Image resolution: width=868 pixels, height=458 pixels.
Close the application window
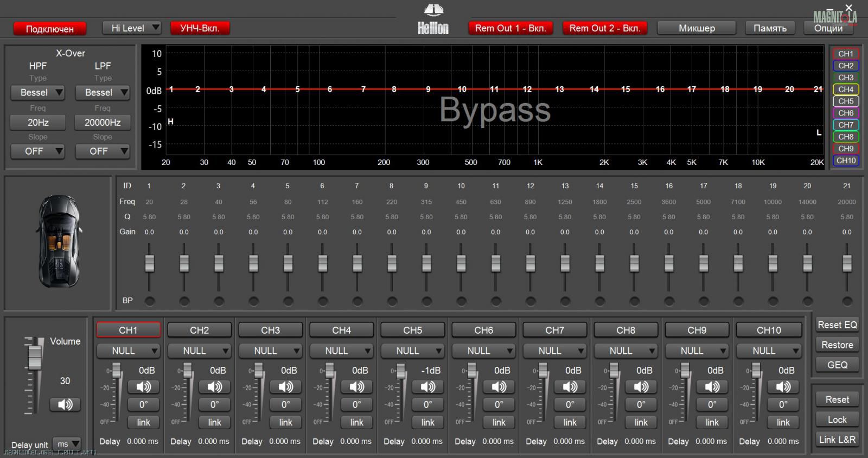click(849, 8)
